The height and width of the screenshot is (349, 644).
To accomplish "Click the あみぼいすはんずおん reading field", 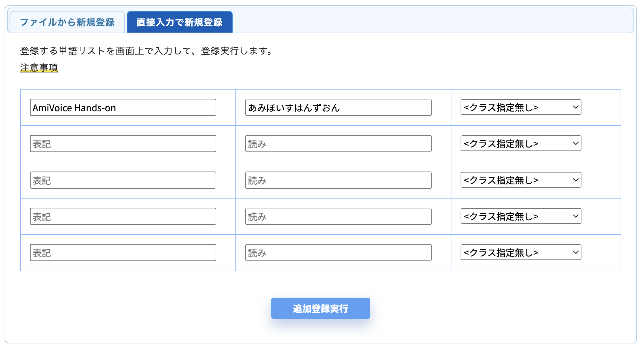I will tap(338, 107).
